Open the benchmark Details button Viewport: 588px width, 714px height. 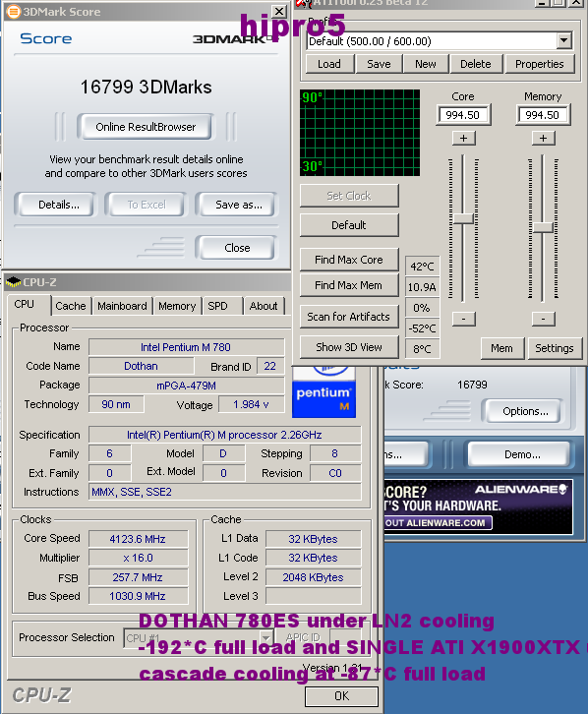59,205
